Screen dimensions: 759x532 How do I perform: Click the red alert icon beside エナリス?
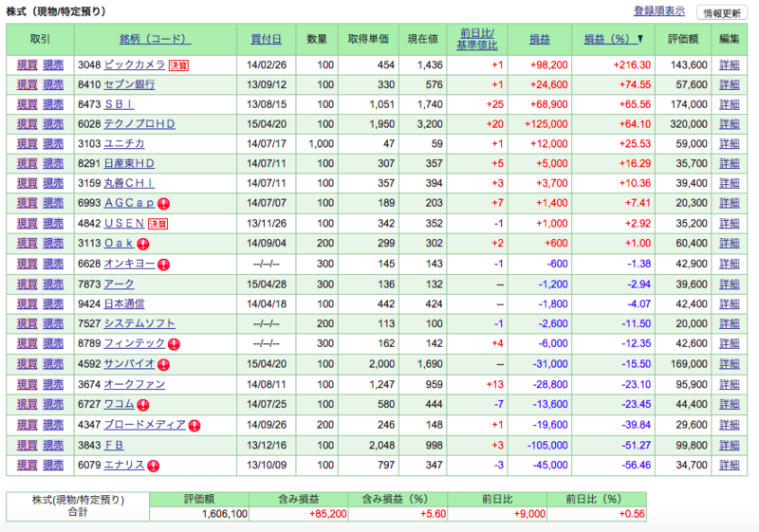pyautogui.click(x=153, y=466)
